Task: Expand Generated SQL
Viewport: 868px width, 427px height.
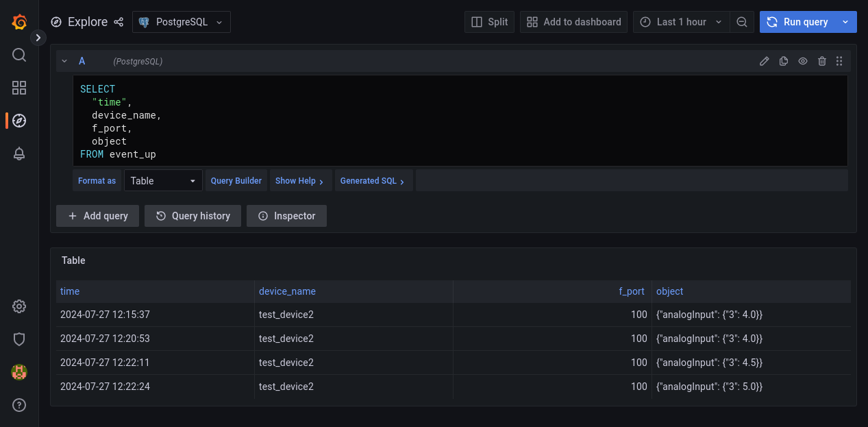Action: (373, 181)
